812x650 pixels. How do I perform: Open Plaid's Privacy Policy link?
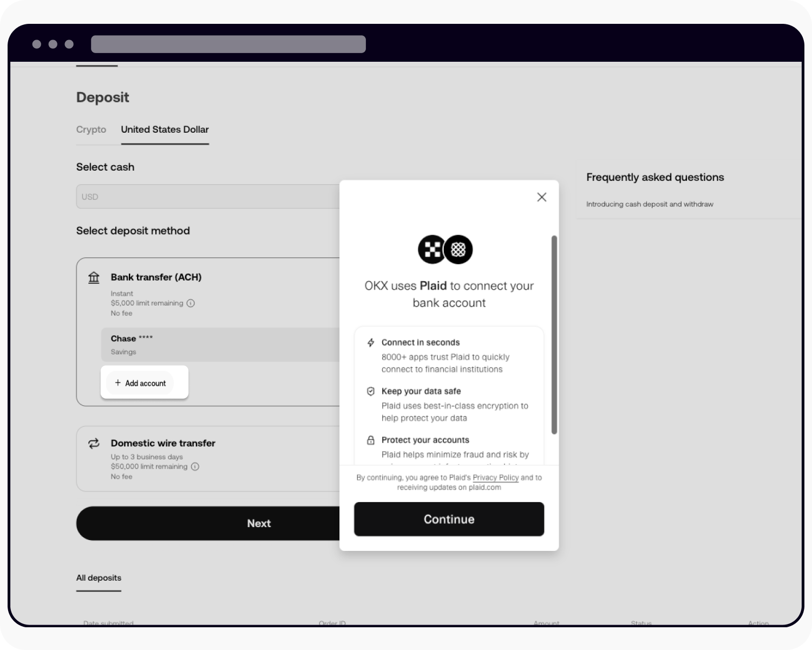coord(495,478)
